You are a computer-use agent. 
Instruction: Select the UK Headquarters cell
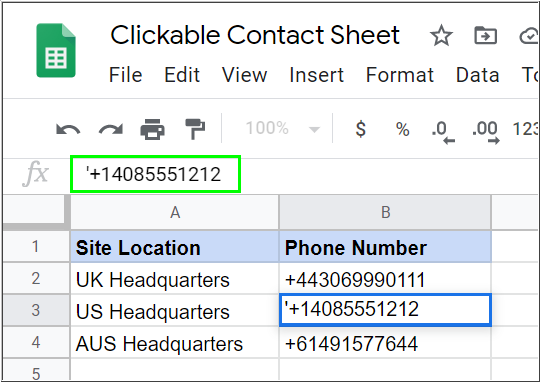(175, 279)
